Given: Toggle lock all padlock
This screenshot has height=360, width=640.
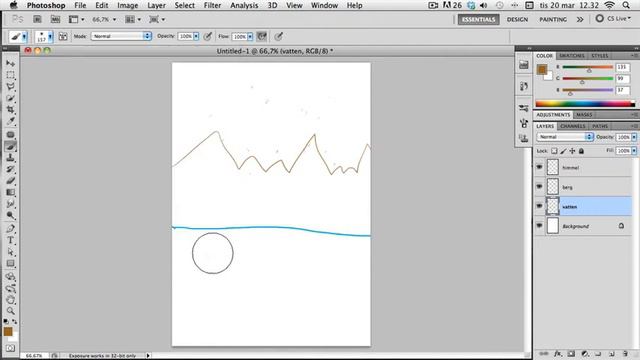Looking at the screenshot, I should pos(581,151).
